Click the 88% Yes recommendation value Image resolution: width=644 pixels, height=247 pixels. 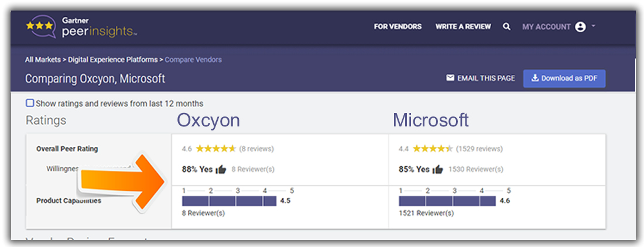point(197,169)
